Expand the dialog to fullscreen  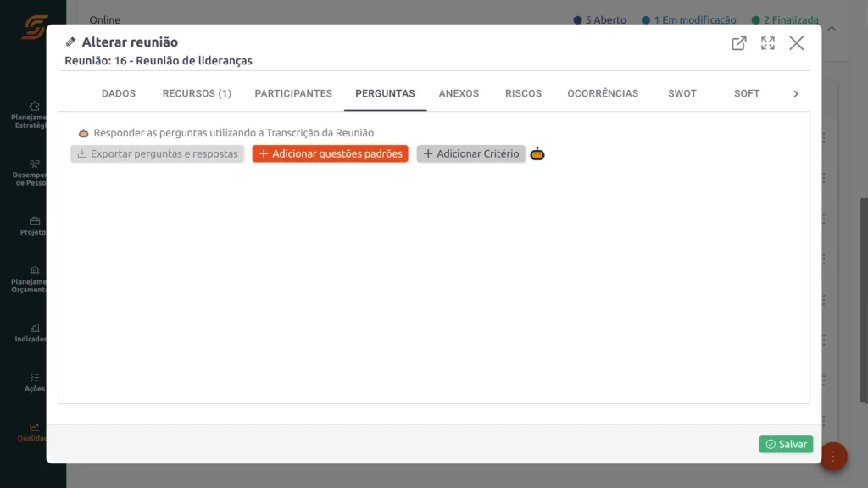click(767, 43)
